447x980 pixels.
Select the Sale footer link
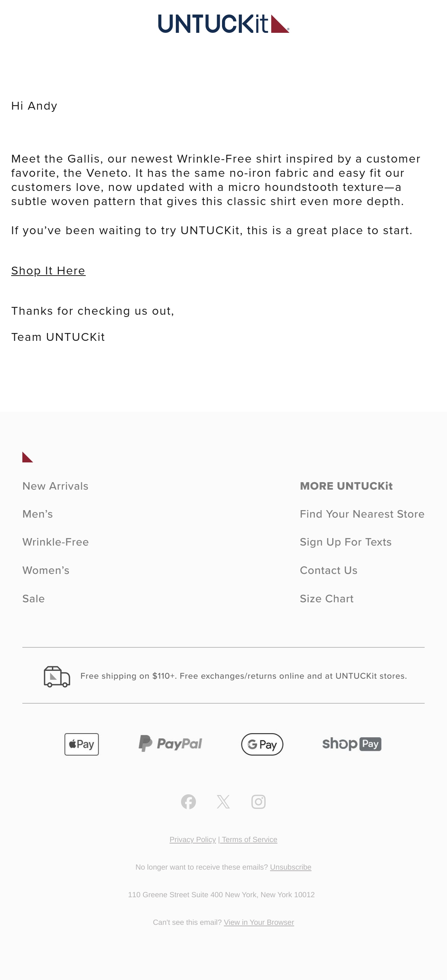coord(34,599)
